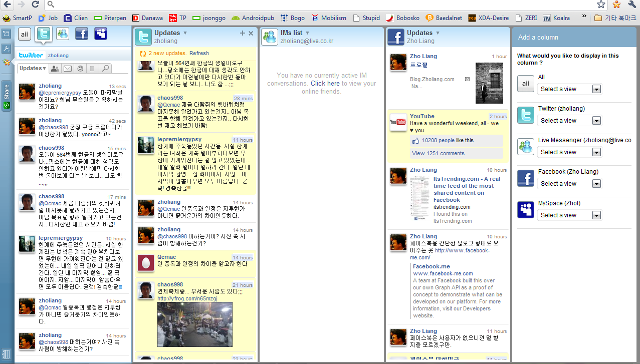
Task: Close the Twitter Updates column
Action: tap(251, 33)
